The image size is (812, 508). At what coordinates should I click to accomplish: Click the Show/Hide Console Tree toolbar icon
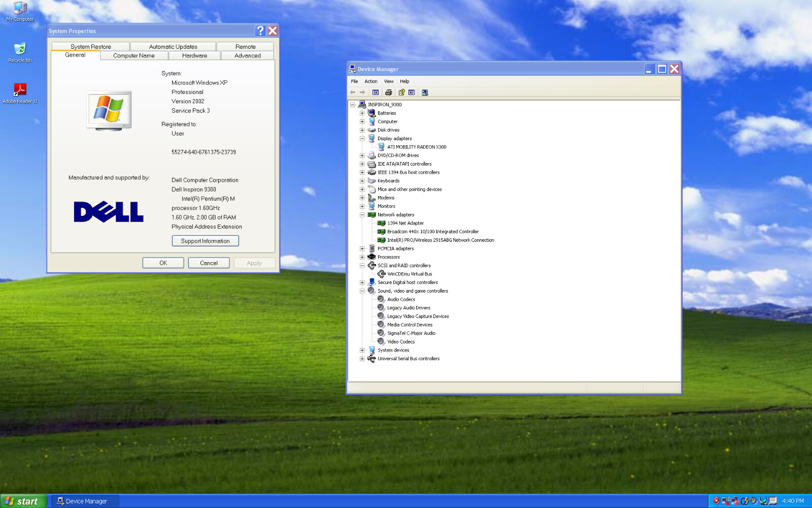pyautogui.click(x=376, y=92)
